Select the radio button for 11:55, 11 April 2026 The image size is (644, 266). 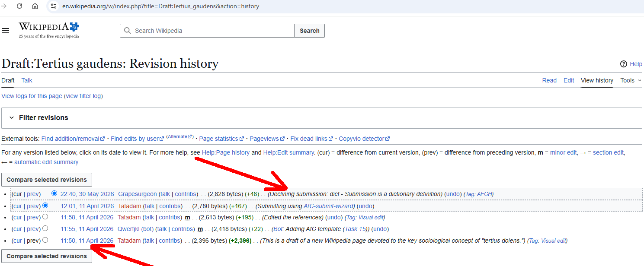[45, 228]
